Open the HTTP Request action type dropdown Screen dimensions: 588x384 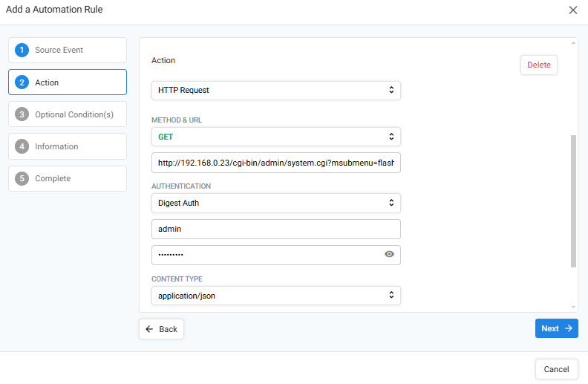(276, 91)
